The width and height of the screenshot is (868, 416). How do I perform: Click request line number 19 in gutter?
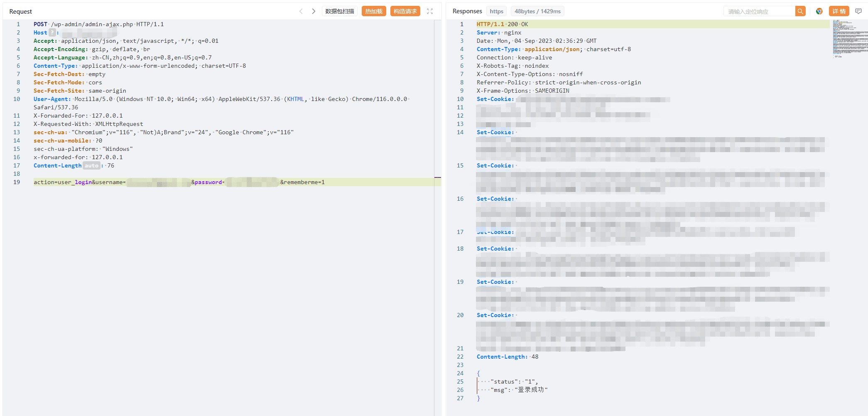[17, 182]
